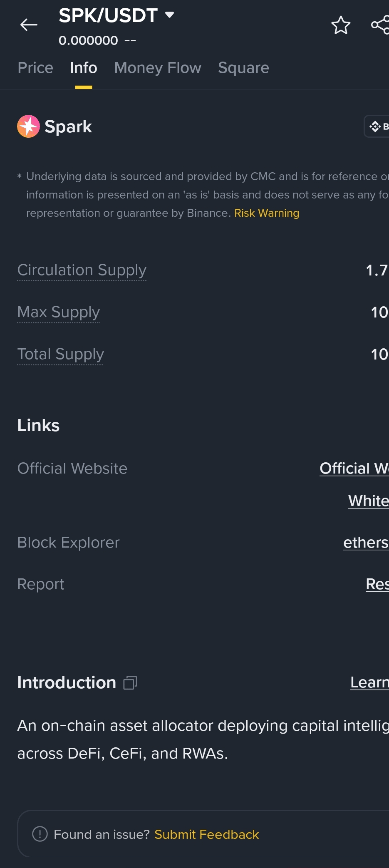
Task: Tap Max Supply label for explanation
Action: click(59, 312)
